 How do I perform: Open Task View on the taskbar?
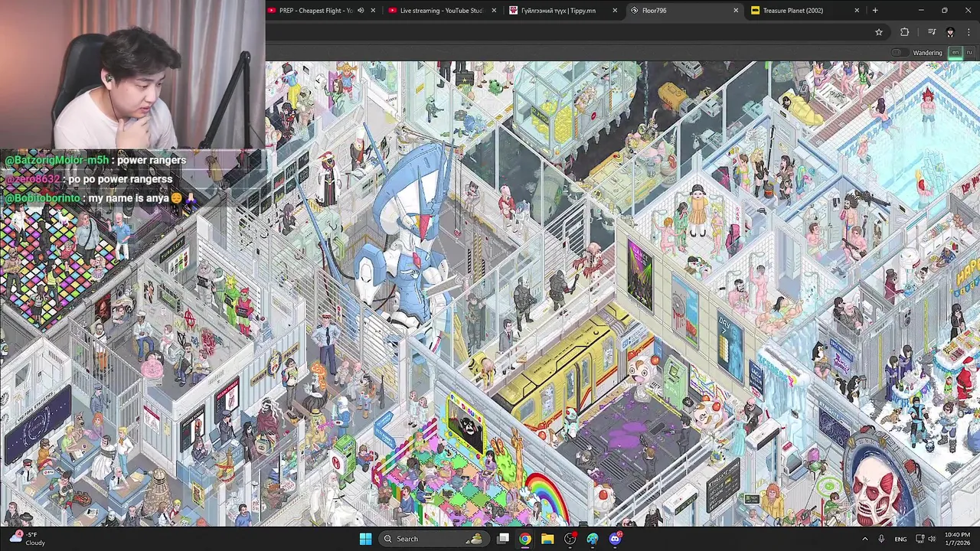(x=503, y=539)
